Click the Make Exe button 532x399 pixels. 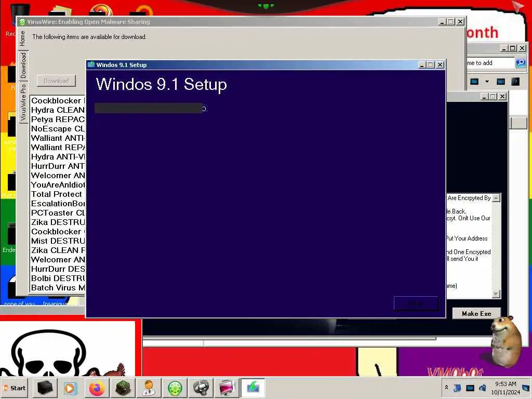[476, 313]
